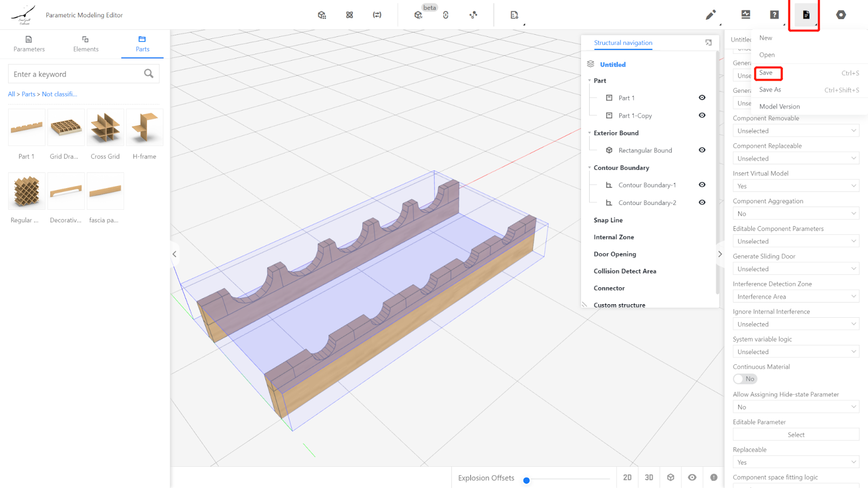Click the file document menu icon

(x=806, y=15)
